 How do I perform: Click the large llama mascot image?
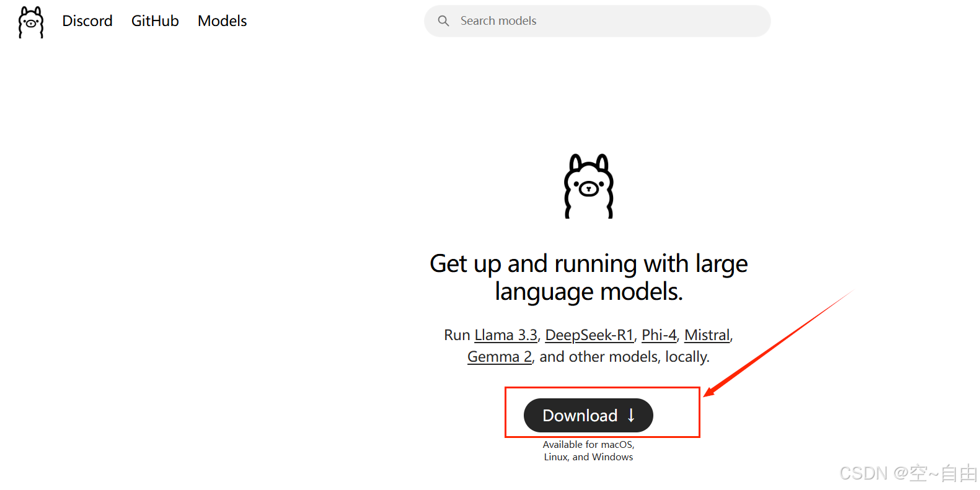point(588,186)
